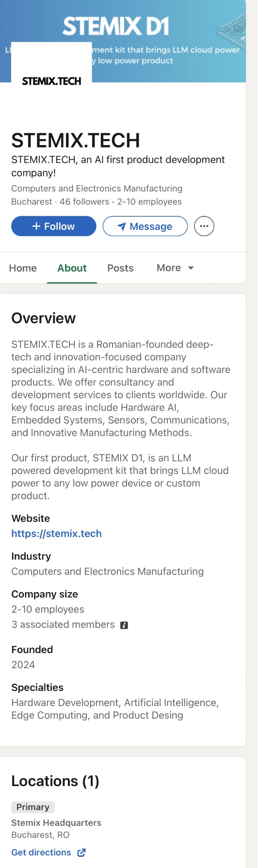The image size is (258, 868).
Task: Click the caret arrow next to More
Action: (191, 268)
